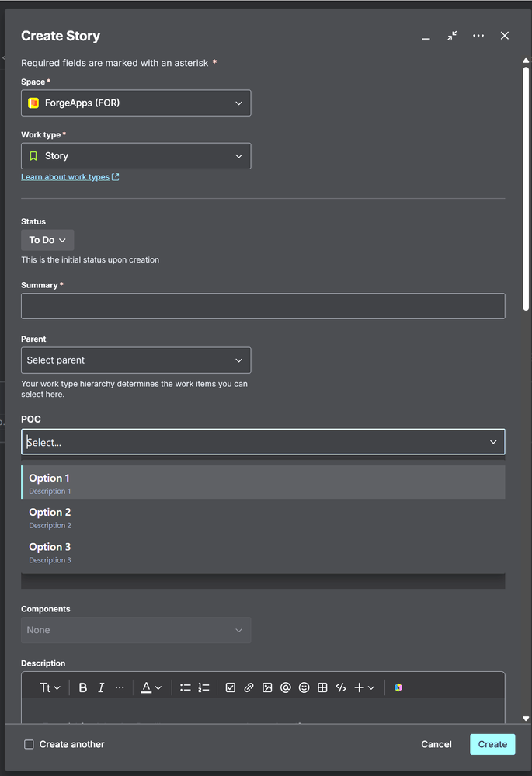Expand the Select parent dropdown
532x776 pixels.
[x=136, y=360]
